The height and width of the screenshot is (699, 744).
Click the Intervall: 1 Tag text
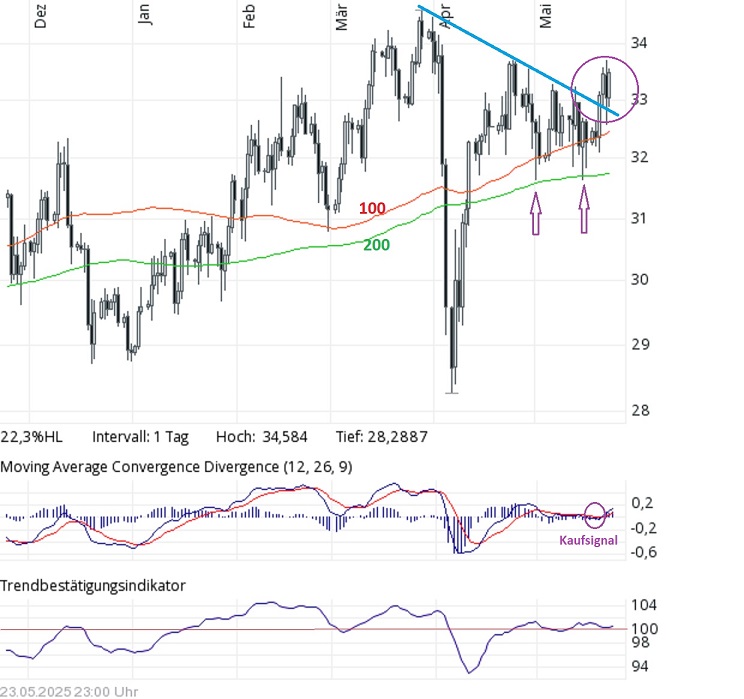coord(140,437)
